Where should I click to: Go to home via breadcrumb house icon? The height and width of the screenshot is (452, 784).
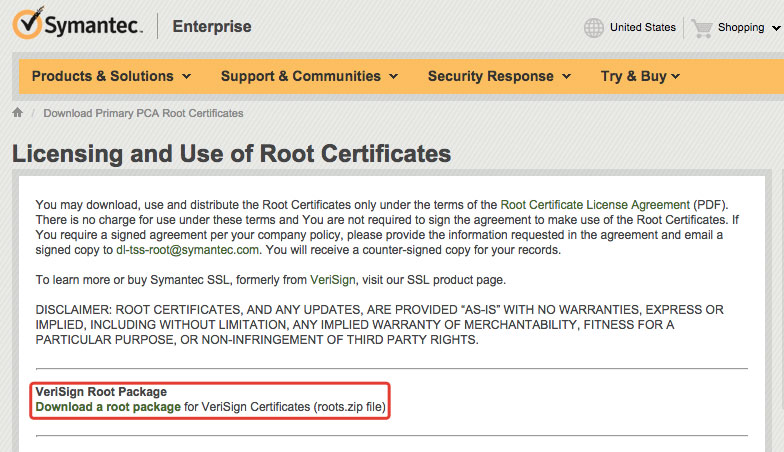click(18, 112)
